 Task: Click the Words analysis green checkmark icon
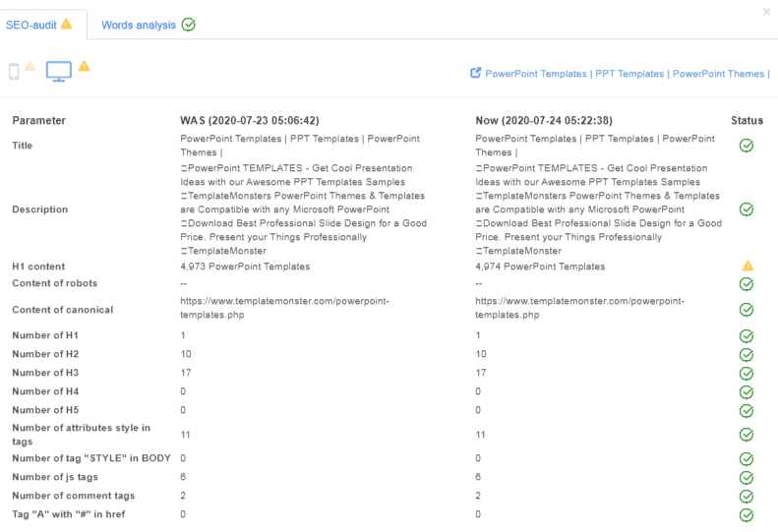click(x=189, y=25)
